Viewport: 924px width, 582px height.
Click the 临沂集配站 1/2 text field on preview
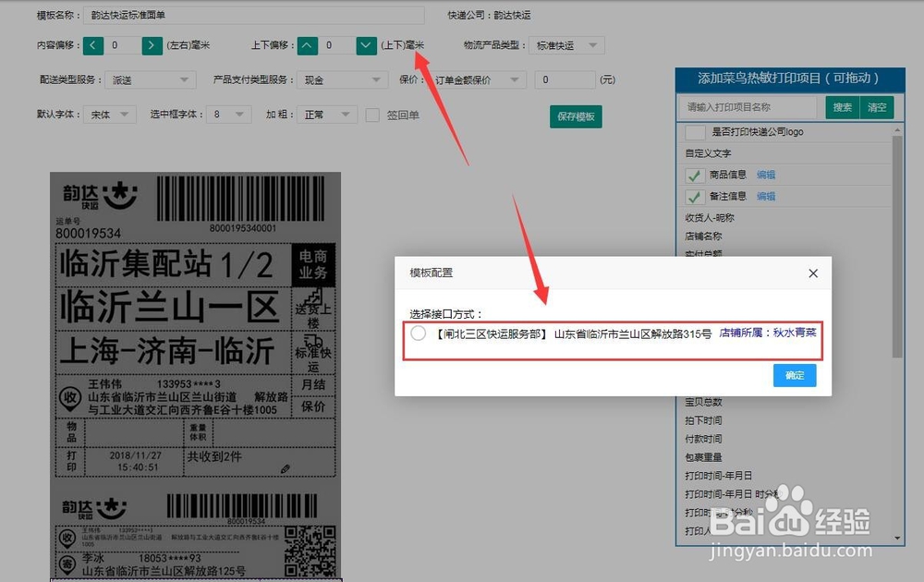coord(166,264)
